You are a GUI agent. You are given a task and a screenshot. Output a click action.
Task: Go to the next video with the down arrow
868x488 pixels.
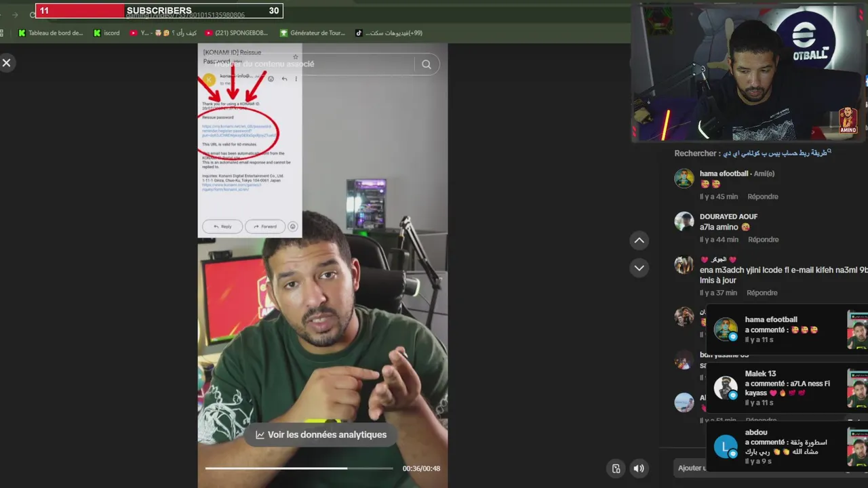pos(639,268)
